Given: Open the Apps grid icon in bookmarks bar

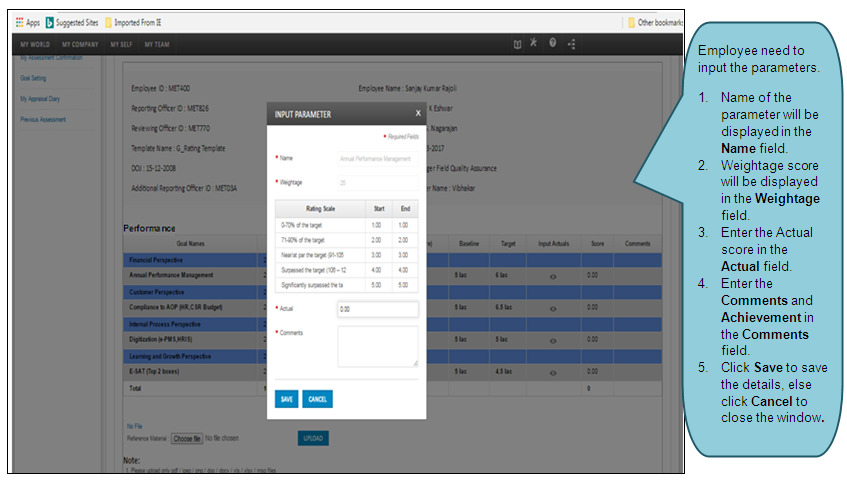Looking at the screenshot, I should [x=19, y=22].
